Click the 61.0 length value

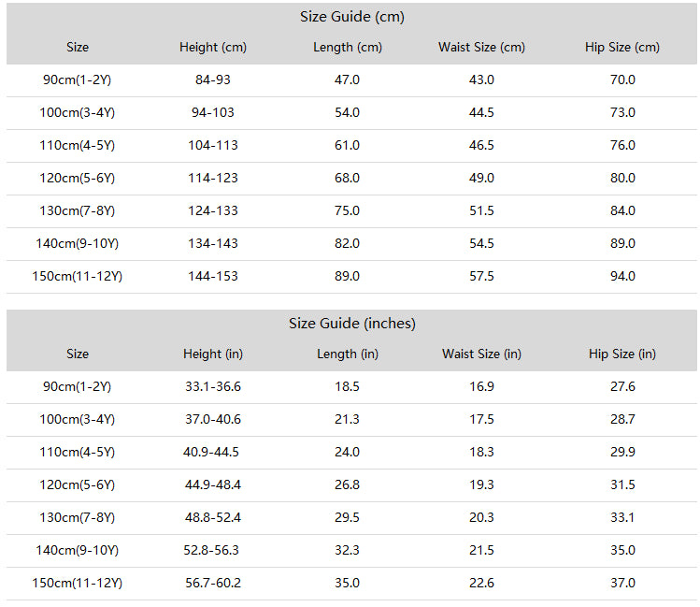348,145
